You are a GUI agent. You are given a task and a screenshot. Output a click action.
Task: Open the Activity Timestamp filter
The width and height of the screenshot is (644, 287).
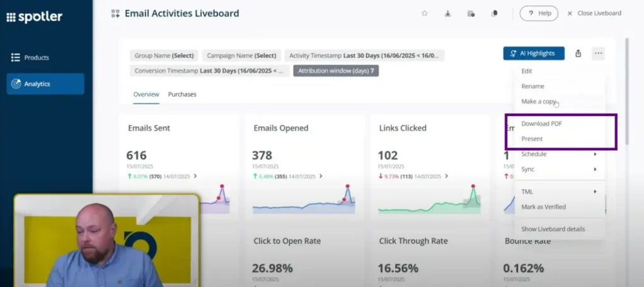[x=364, y=55]
